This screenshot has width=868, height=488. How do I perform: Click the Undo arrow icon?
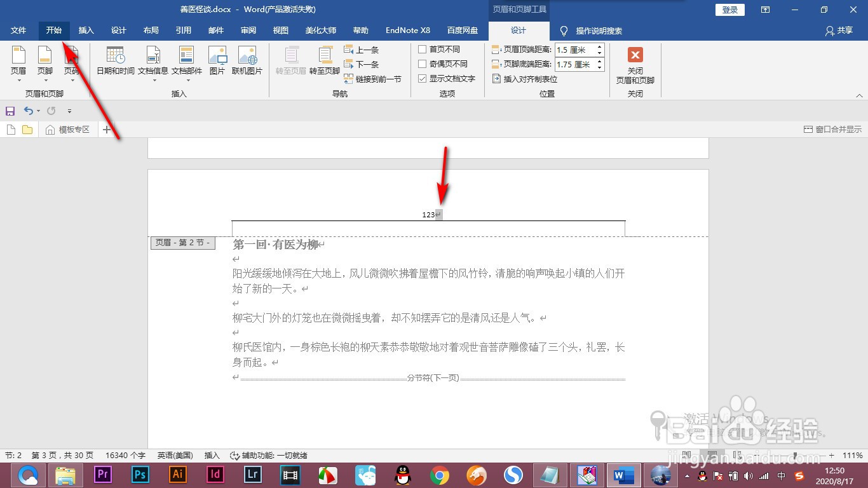pyautogui.click(x=28, y=111)
